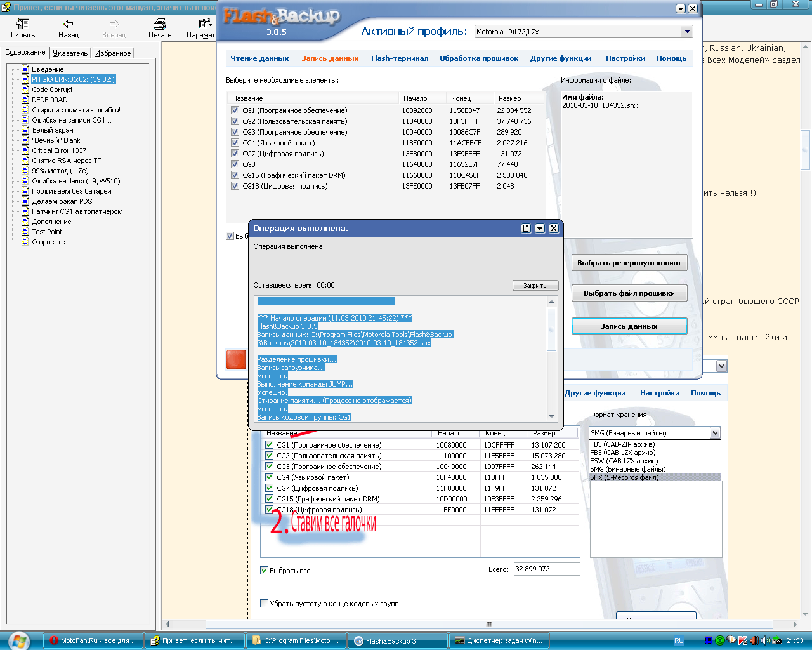Click the green @ tray icon

pos(720,640)
